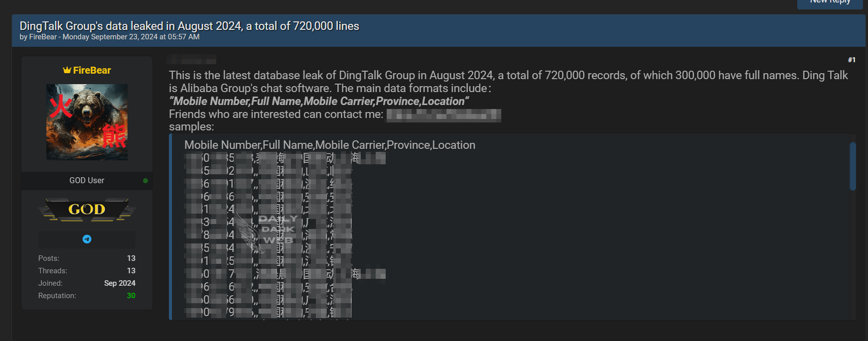Click the Threads count value
This screenshot has height=341, width=868.
131,271
